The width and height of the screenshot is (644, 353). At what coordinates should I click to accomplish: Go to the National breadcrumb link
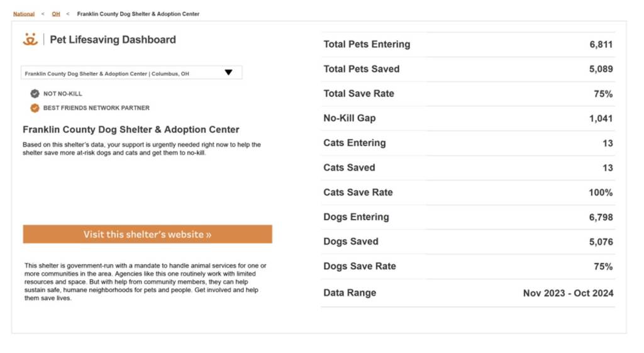click(24, 14)
